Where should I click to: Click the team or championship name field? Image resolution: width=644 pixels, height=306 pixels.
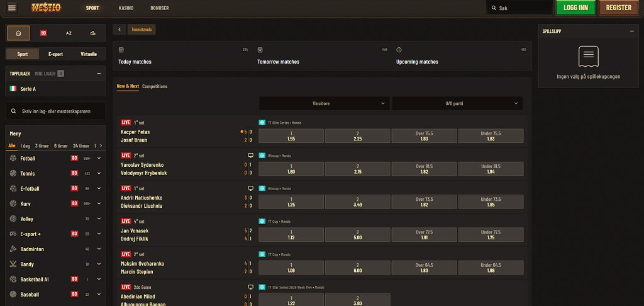pyautogui.click(x=55, y=111)
